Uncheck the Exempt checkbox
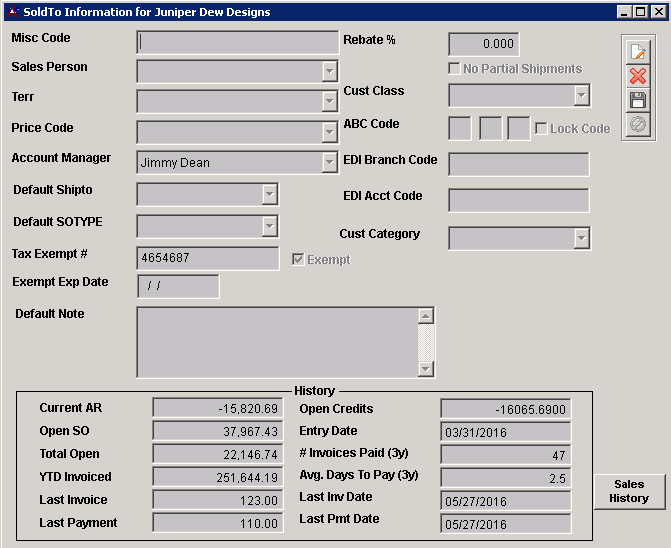This screenshot has width=671, height=548. pyautogui.click(x=298, y=260)
